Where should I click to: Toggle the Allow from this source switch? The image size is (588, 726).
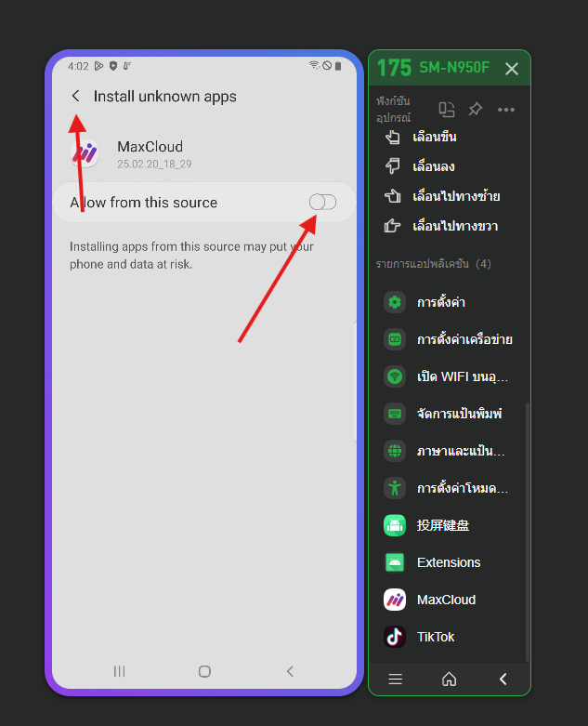point(322,203)
